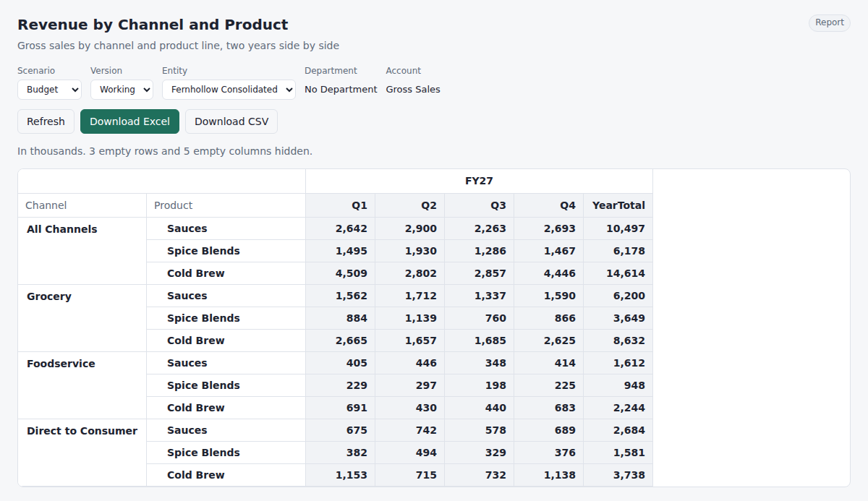Click the YearTotal column header

click(x=618, y=205)
